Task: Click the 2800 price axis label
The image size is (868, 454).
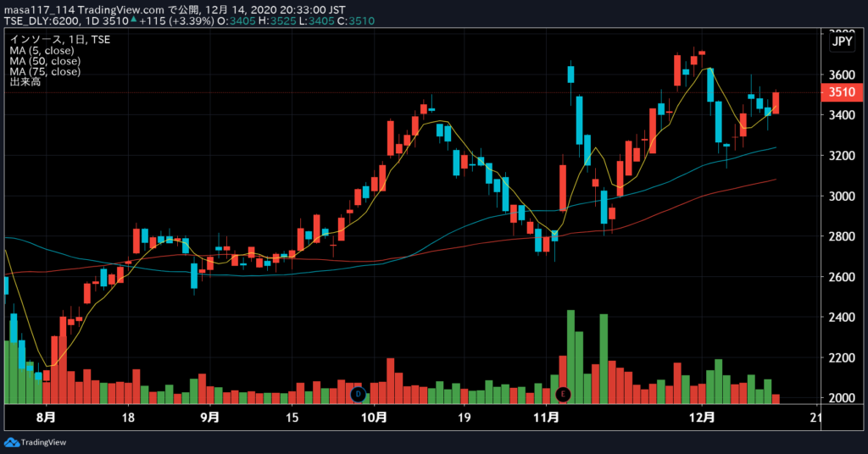Action: pyautogui.click(x=842, y=236)
